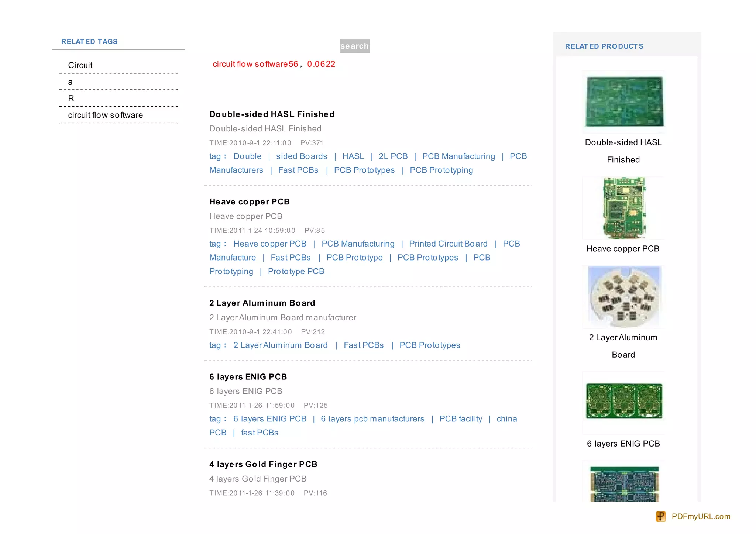Click the blue gold finger PCB thumbnail
The width and height of the screenshot is (756, 534).
(x=624, y=483)
